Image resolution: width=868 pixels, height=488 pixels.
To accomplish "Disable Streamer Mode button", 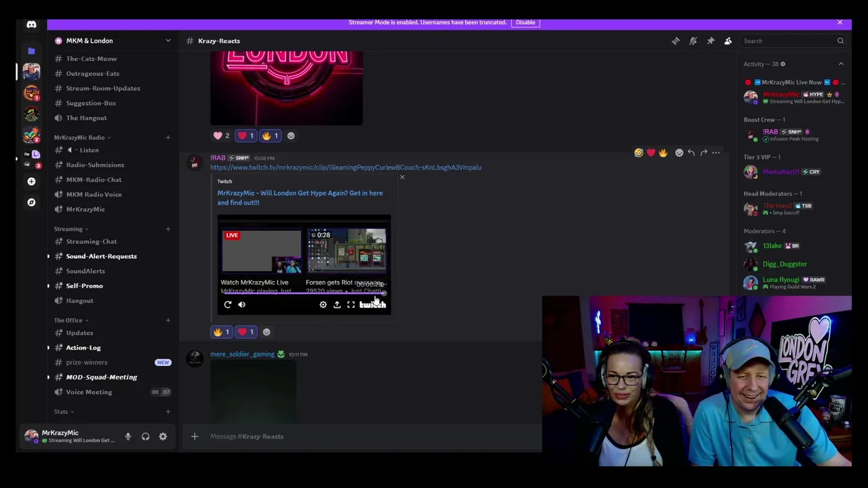I will coord(526,22).
